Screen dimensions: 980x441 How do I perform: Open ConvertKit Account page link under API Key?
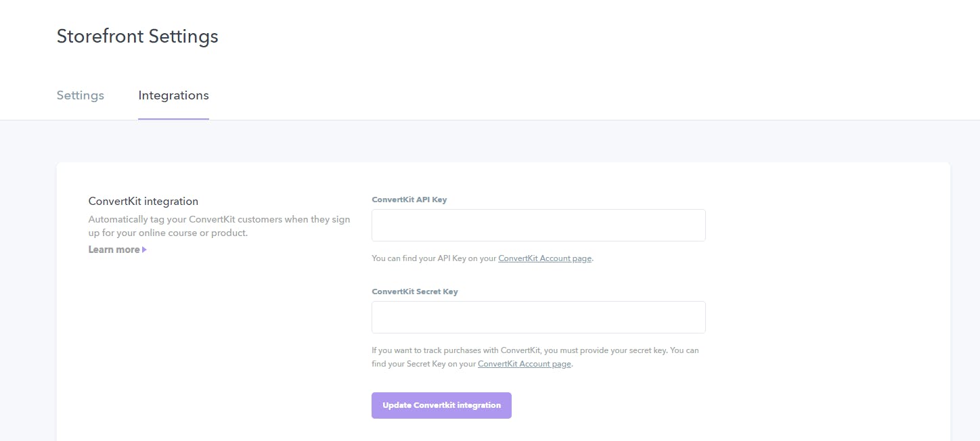click(x=545, y=258)
